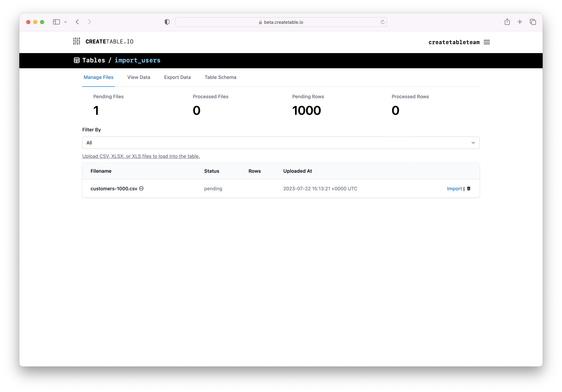Click the Tables breadcrumb link

(93, 60)
